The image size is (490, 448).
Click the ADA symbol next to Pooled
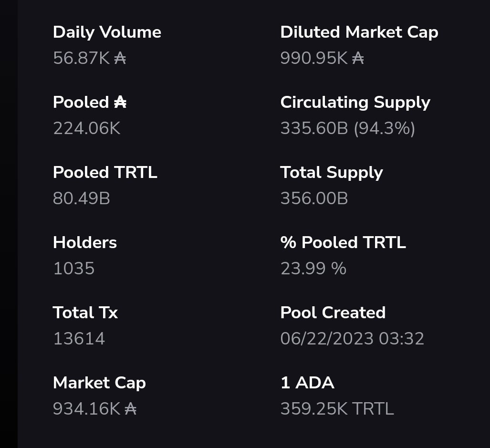coord(120,103)
